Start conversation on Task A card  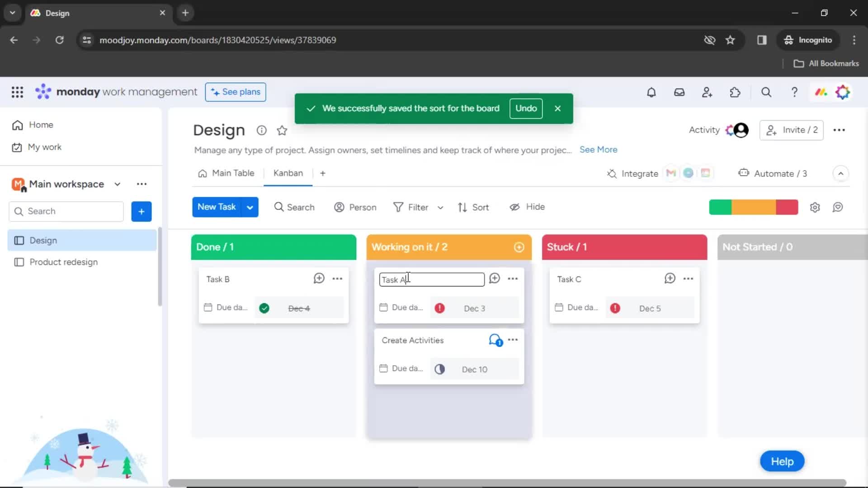(495, 278)
